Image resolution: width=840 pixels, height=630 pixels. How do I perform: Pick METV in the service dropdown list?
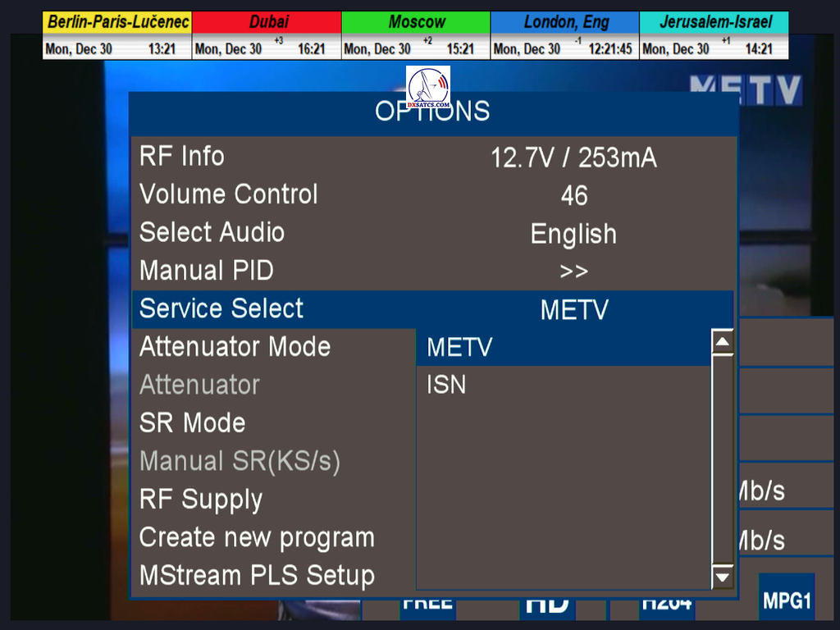(459, 347)
